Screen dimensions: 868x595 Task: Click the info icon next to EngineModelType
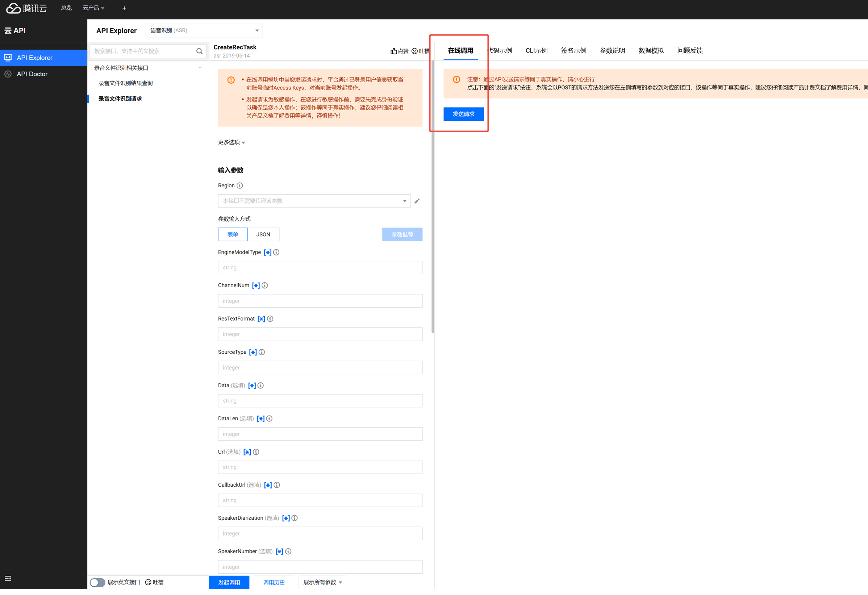point(276,252)
